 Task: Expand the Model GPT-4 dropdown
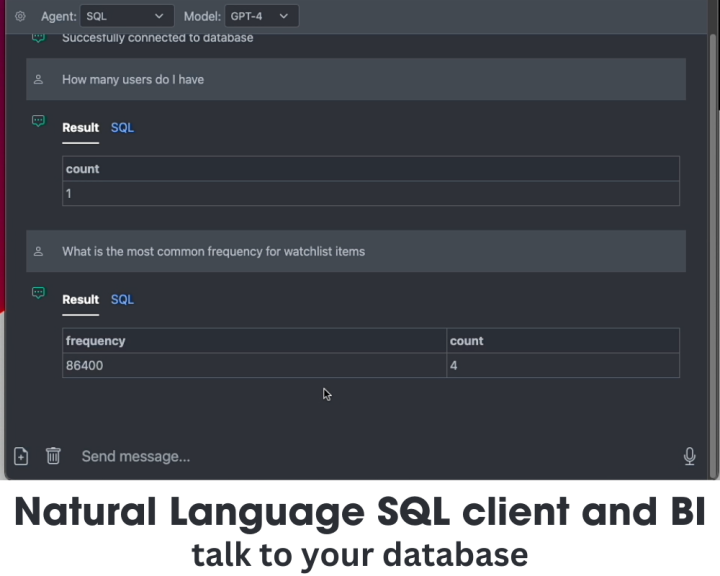[x=262, y=16]
